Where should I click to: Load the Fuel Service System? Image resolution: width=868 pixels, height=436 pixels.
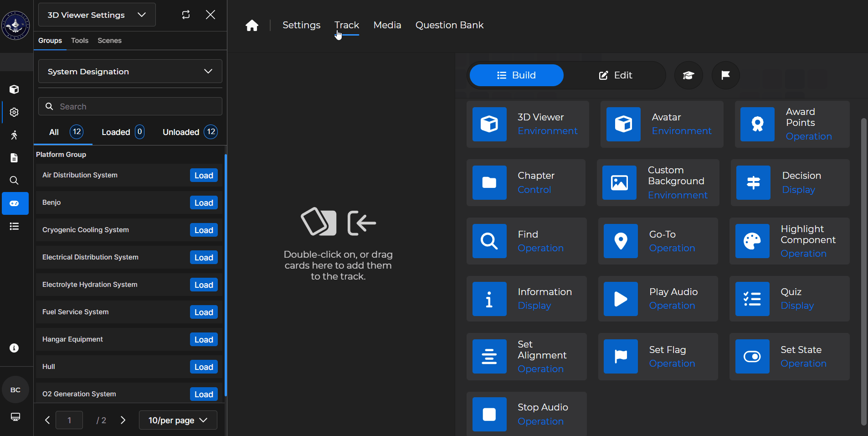(204, 312)
